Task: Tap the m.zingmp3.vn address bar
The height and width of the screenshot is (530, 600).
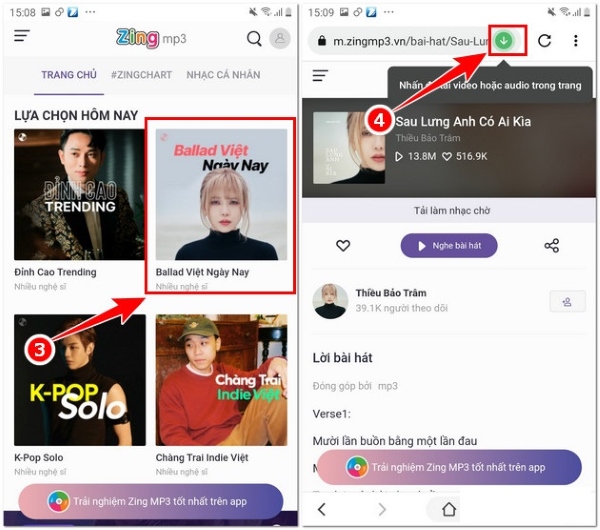Action: click(400, 41)
